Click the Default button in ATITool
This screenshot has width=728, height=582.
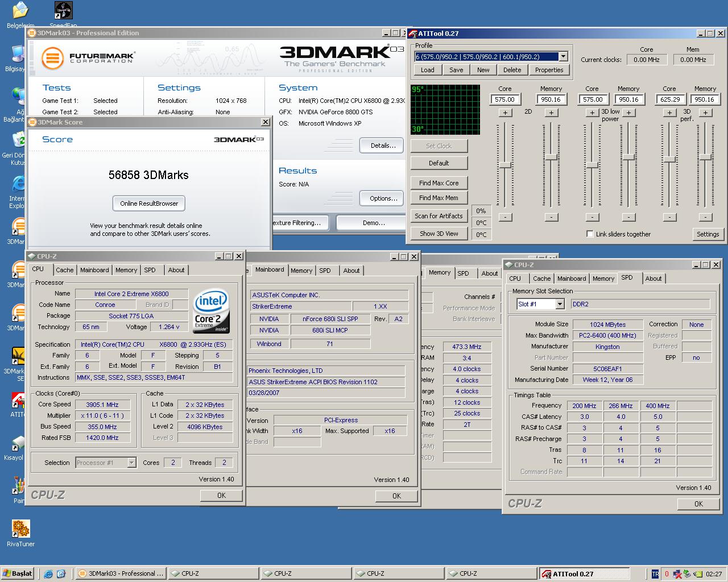439,163
